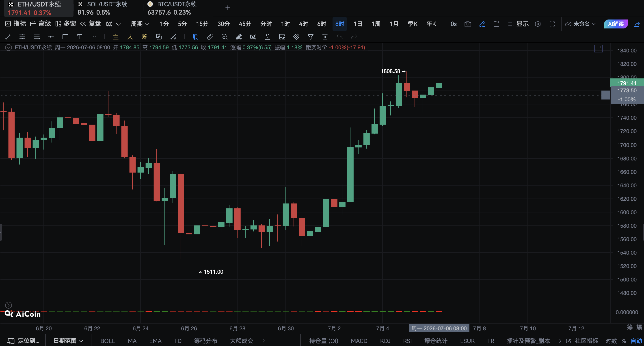
Task: Click the 1791.41 price label on axis
Action: 627,83
